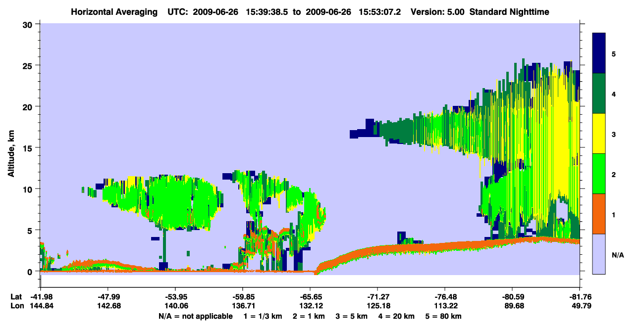Click the color bar label '5'
Viewport: 644px width, 330px height.
pos(614,53)
